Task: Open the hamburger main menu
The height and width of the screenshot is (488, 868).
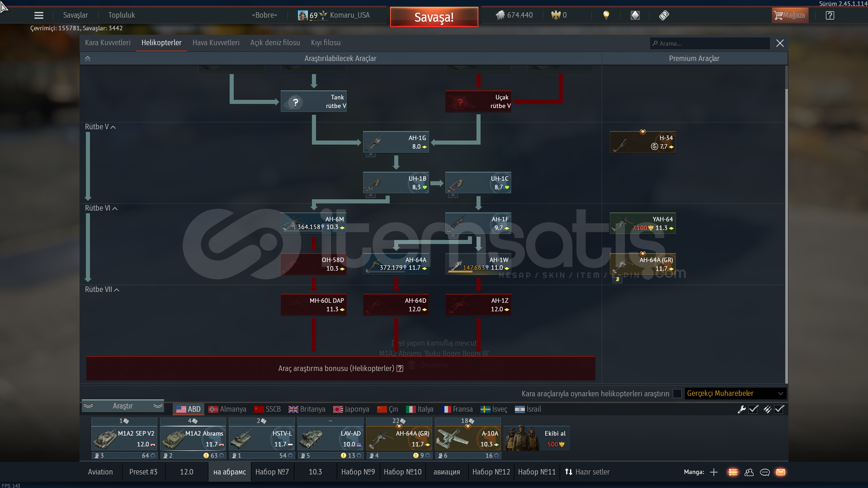Action: tap(39, 15)
